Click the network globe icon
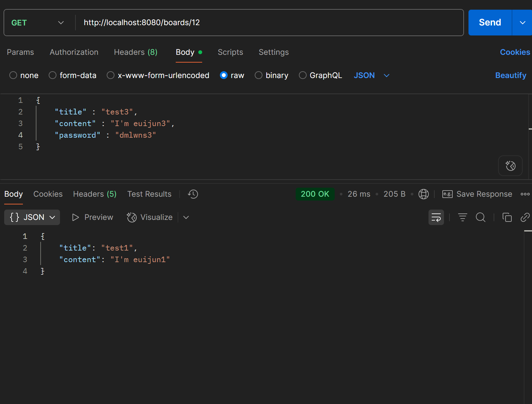 (424, 194)
